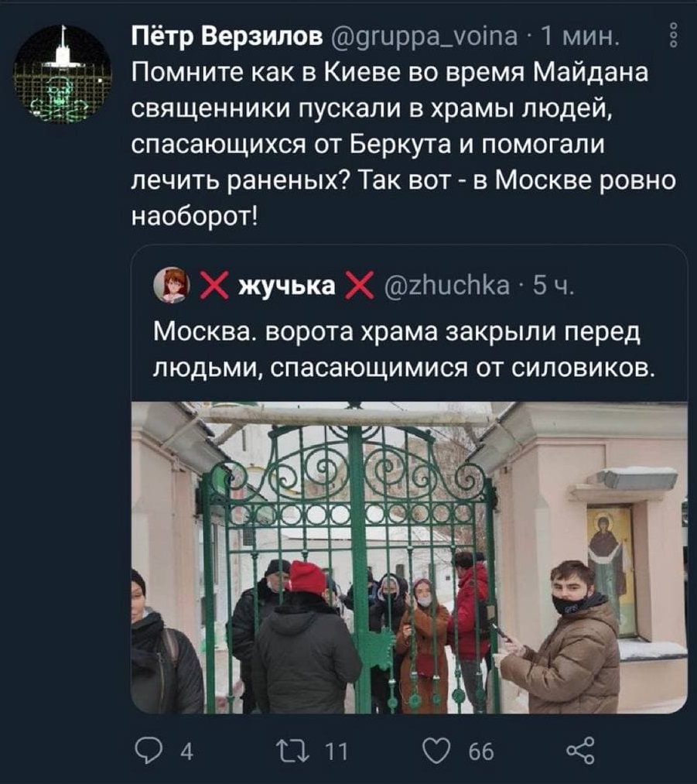Open quoted tweet text about Москва ворота храма
This screenshot has height=784, width=697.
point(404,350)
